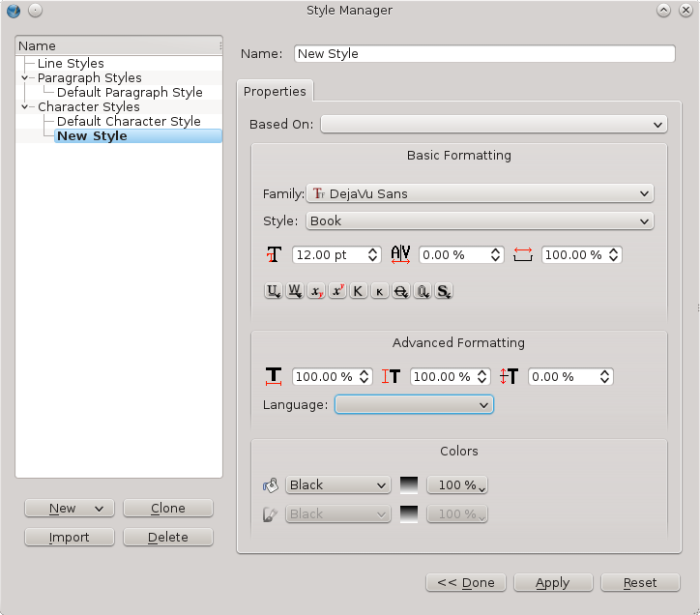The height and width of the screenshot is (615, 700).
Task: Select Default Paragraph Style in the tree
Action: tap(130, 93)
